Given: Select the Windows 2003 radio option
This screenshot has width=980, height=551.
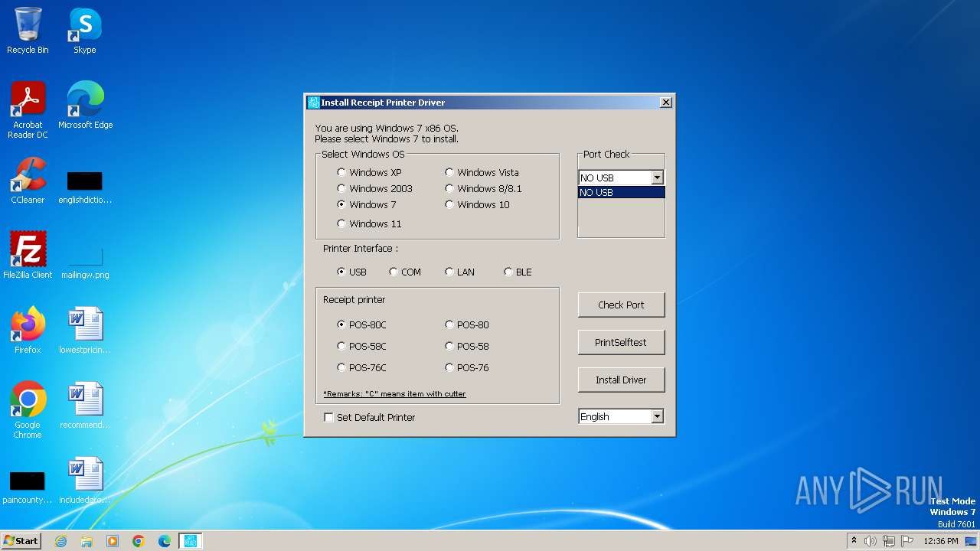Looking at the screenshot, I should click(374, 188).
